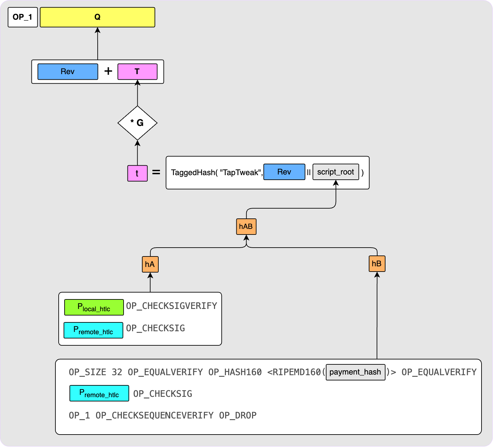Screen dimensions: 493x448
Task: Select the orange hAB node
Action: (x=246, y=227)
